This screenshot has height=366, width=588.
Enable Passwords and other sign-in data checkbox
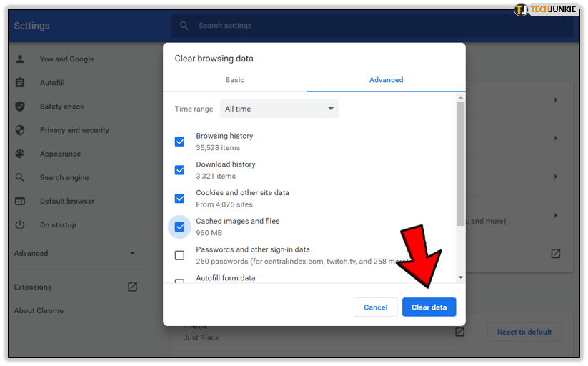tap(179, 255)
